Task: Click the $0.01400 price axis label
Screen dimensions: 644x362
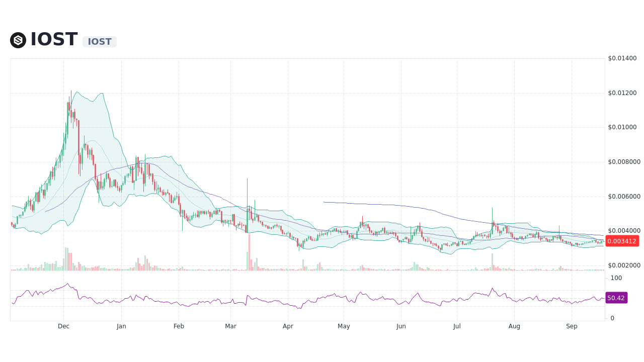Action: (x=622, y=58)
